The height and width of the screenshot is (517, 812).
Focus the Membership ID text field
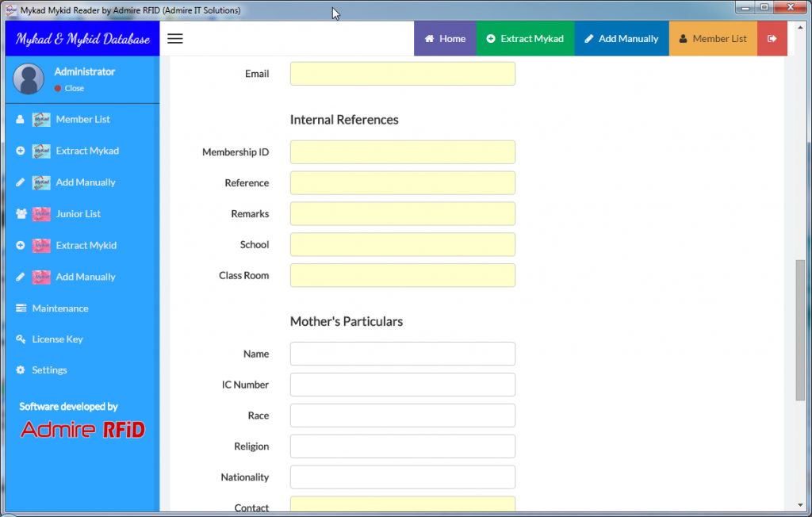[402, 152]
